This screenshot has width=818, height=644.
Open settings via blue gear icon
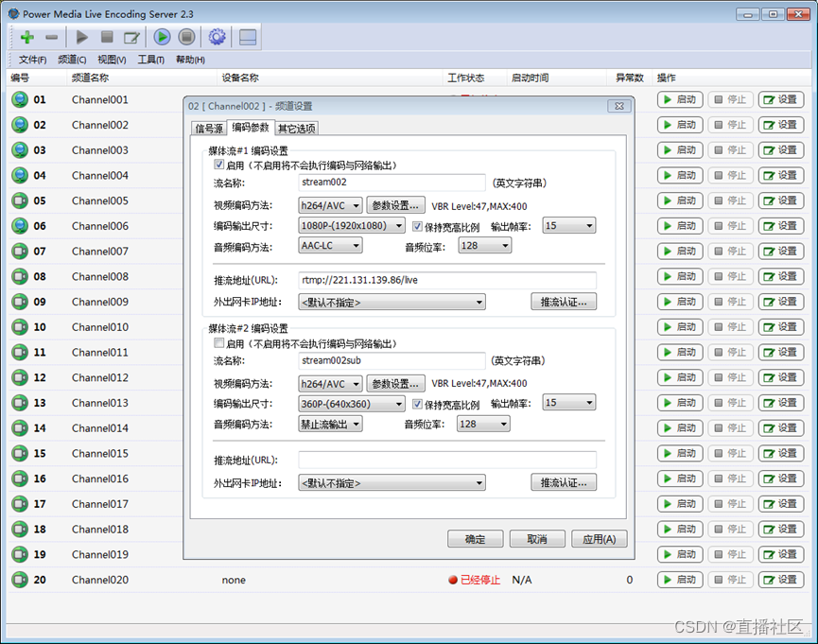217,37
